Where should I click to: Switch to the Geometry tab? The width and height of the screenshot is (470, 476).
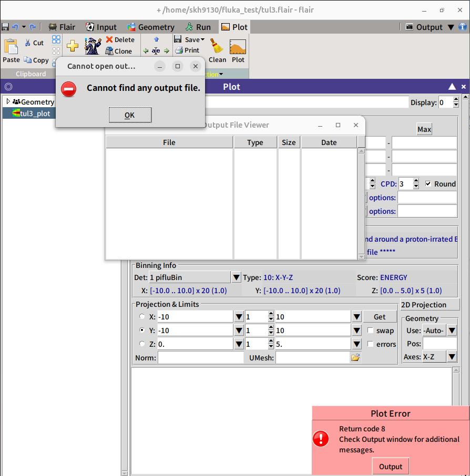[150, 27]
